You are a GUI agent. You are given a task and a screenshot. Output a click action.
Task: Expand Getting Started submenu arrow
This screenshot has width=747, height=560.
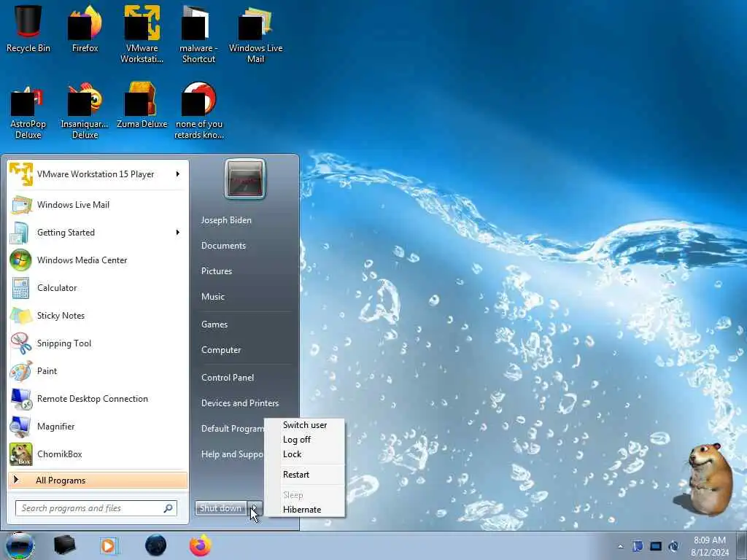pyautogui.click(x=178, y=233)
